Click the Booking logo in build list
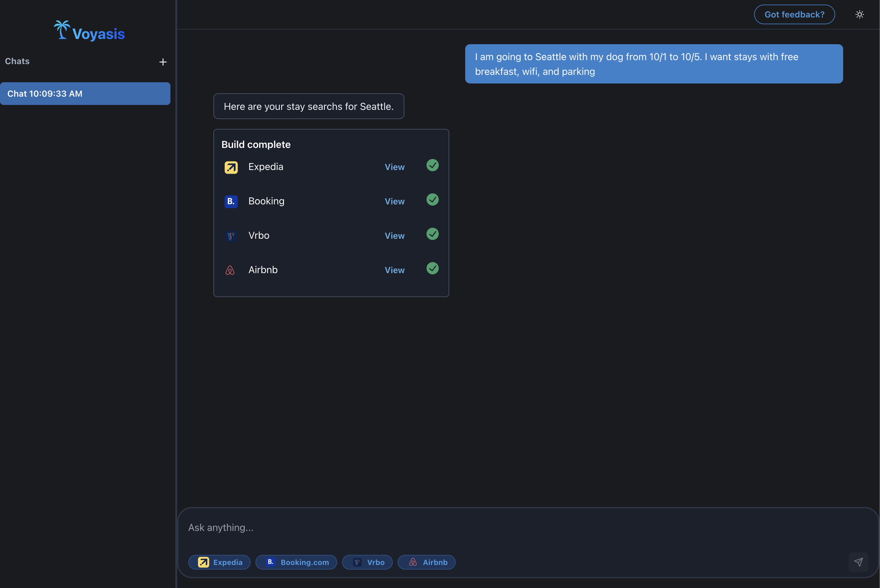Viewport: 880px width, 588px height. click(231, 201)
